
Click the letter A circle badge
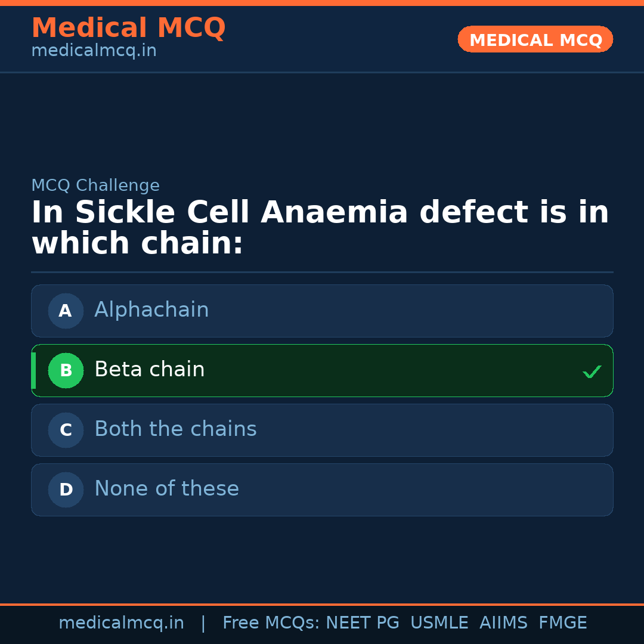pyautogui.click(x=66, y=311)
